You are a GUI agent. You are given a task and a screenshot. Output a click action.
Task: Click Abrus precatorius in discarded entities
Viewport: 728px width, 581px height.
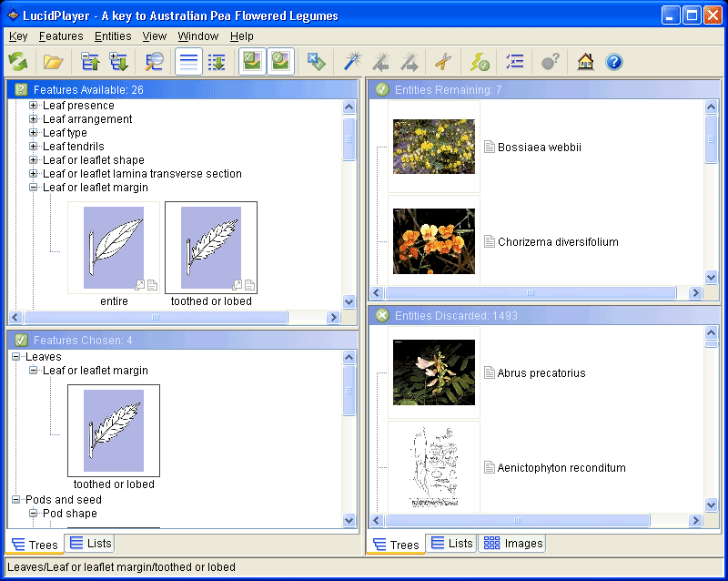click(x=541, y=373)
